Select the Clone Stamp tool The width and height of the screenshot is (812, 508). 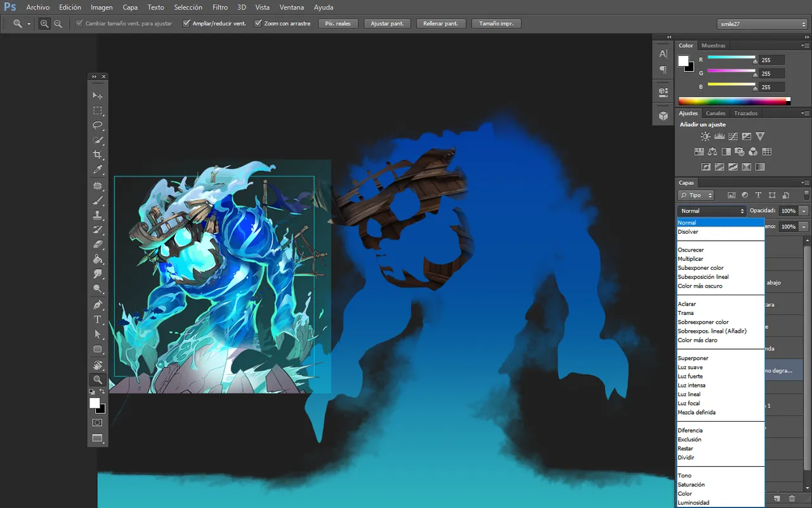click(98, 215)
